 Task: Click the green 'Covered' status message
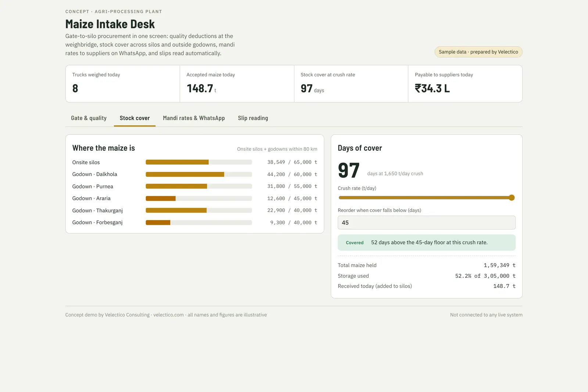[x=426, y=242]
